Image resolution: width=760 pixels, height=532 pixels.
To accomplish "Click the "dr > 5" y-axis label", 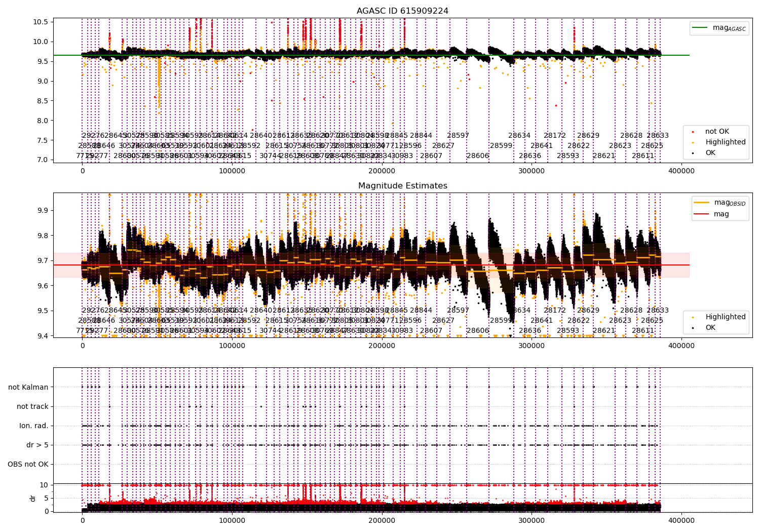I will point(37,445).
